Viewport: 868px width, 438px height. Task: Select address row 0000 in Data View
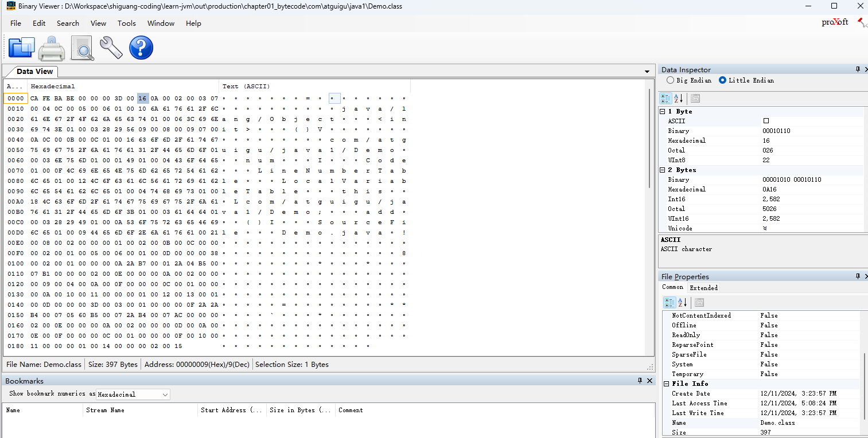15,99
